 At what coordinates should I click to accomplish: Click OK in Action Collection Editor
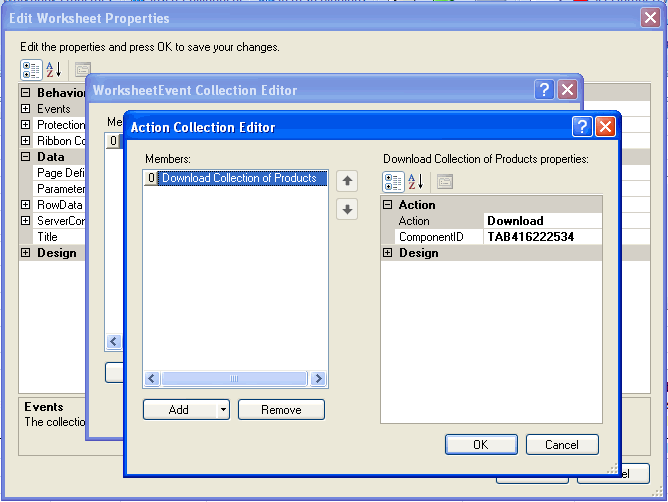tap(481, 444)
